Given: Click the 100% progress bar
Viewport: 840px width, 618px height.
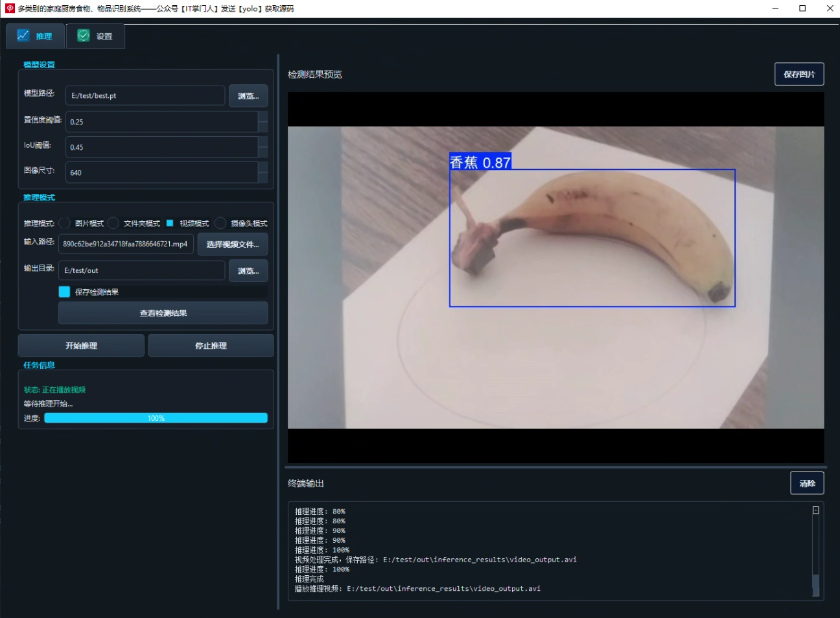Looking at the screenshot, I should click(x=156, y=418).
